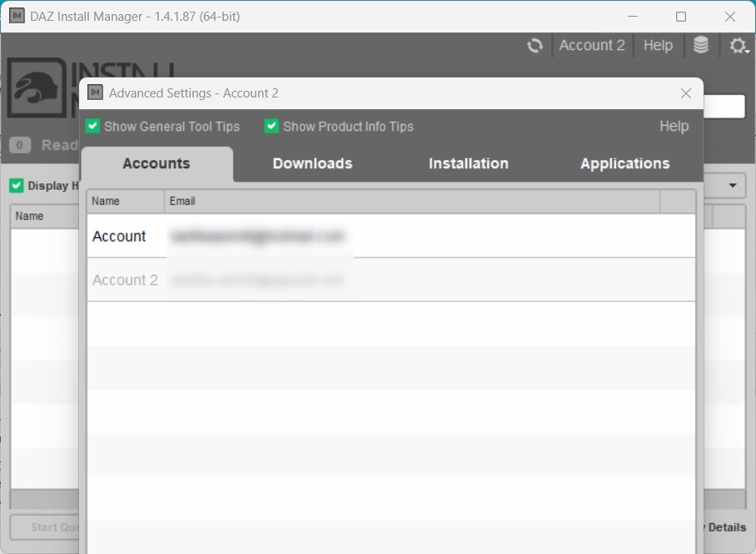The image size is (756, 554).
Task: Switch to the Installation tab
Action: point(469,163)
